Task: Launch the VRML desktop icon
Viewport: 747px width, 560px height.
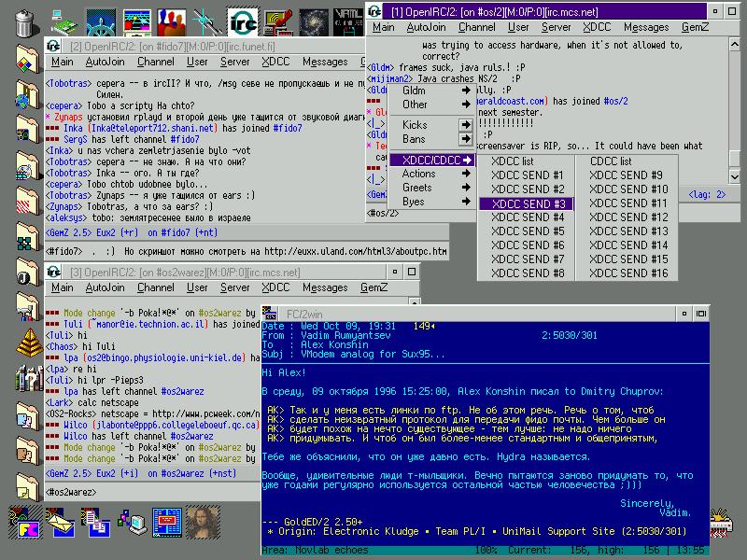Action: 348,22
